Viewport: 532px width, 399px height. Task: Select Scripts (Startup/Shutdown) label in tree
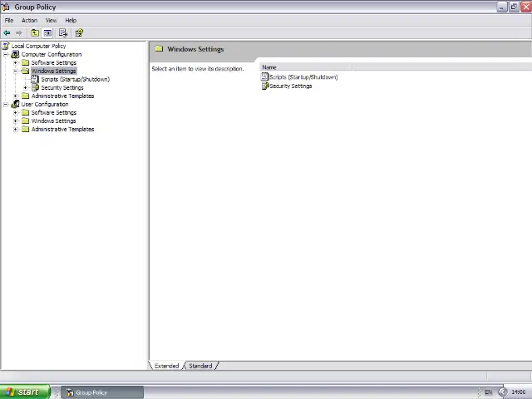(x=76, y=79)
